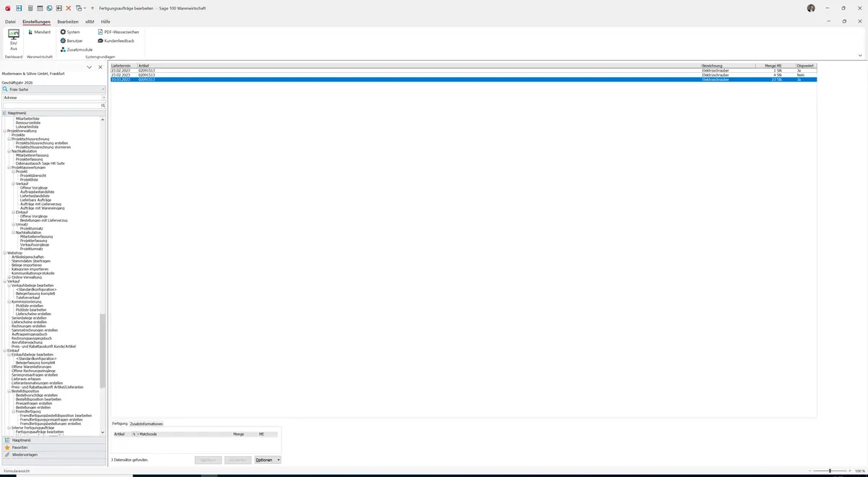This screenshot has height=477, width=868.
Task: Open Auftragseingangsbuch tree item
Action: [30, 334]
